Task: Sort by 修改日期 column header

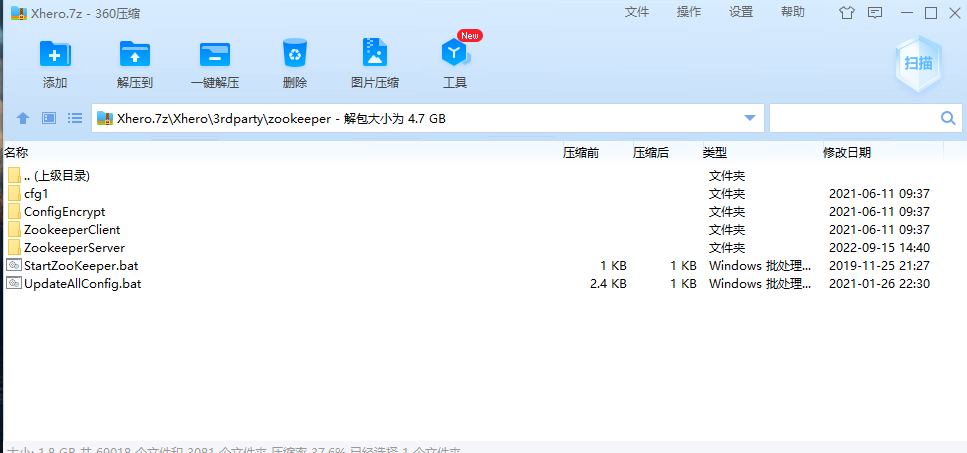Action: click(846, 153)
